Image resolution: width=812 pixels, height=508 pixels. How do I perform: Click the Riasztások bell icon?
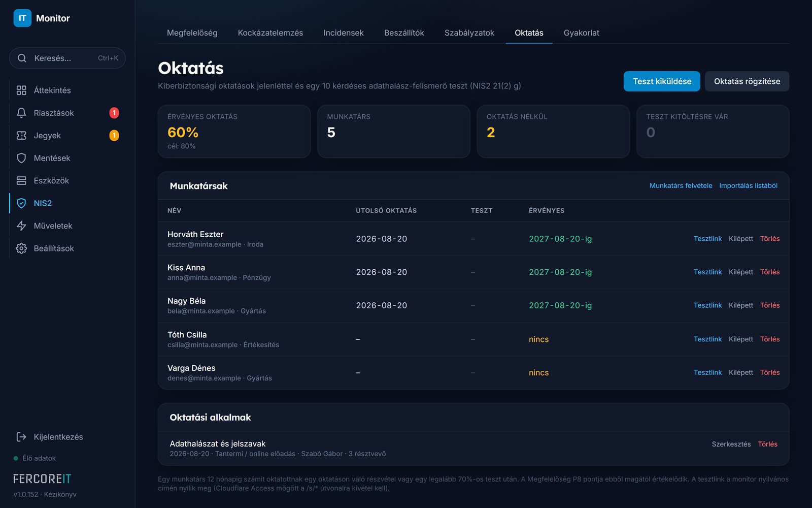[21, 113]
